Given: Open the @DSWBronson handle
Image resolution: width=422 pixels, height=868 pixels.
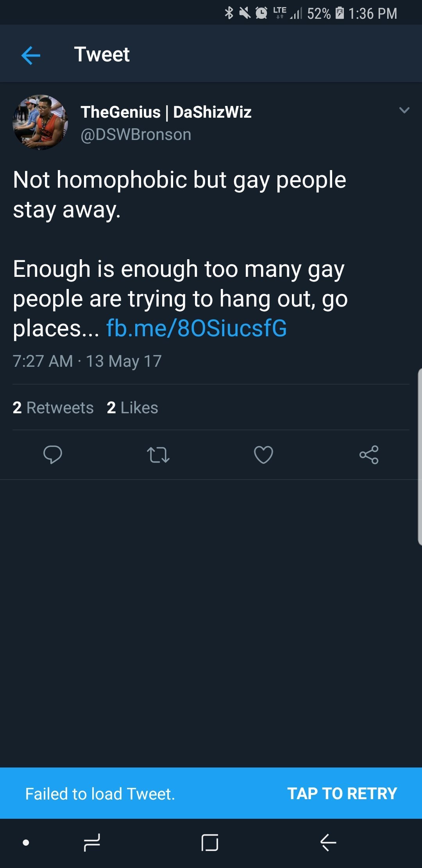Looking at the screenshot, I should tap(136, 135).
